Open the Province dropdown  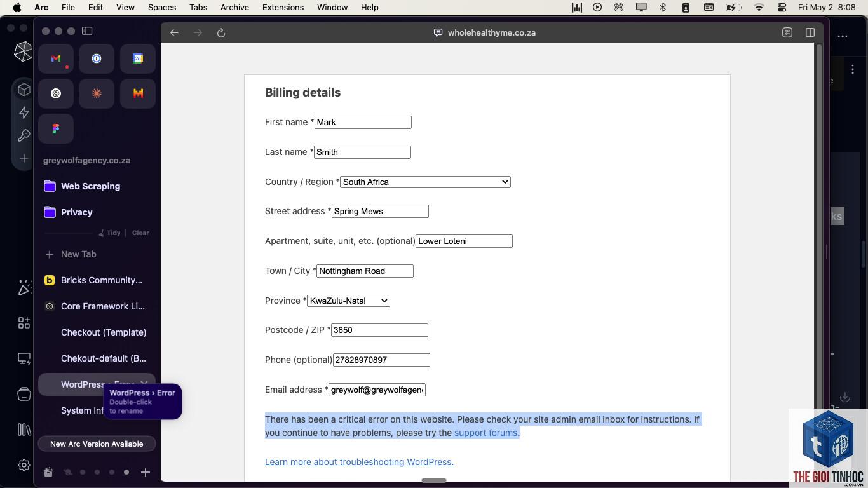tap(348, 301)
